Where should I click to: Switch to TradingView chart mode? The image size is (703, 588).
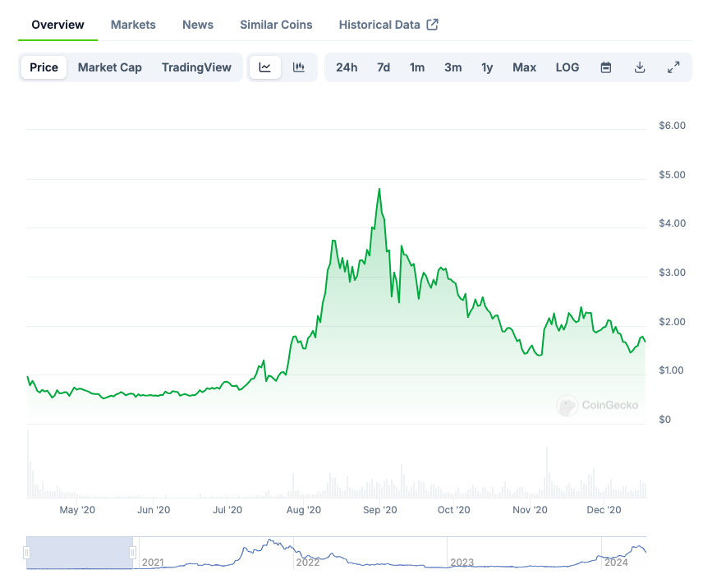tap(196, 67)
